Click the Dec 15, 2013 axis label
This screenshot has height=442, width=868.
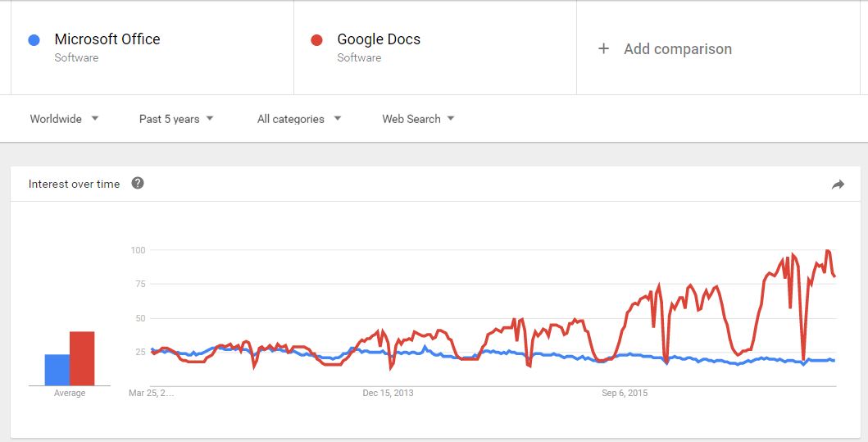[388, 394]
